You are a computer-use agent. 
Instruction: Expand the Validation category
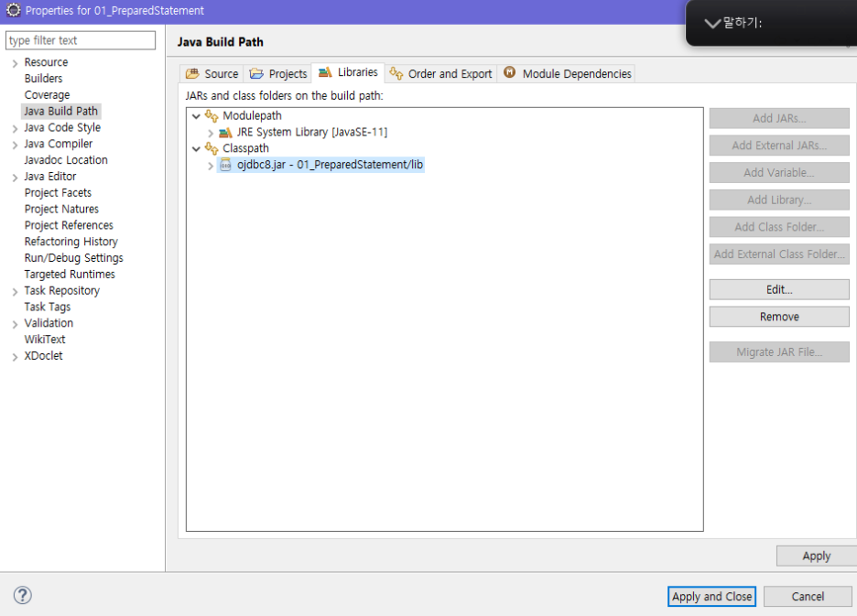tap(15, 325)
